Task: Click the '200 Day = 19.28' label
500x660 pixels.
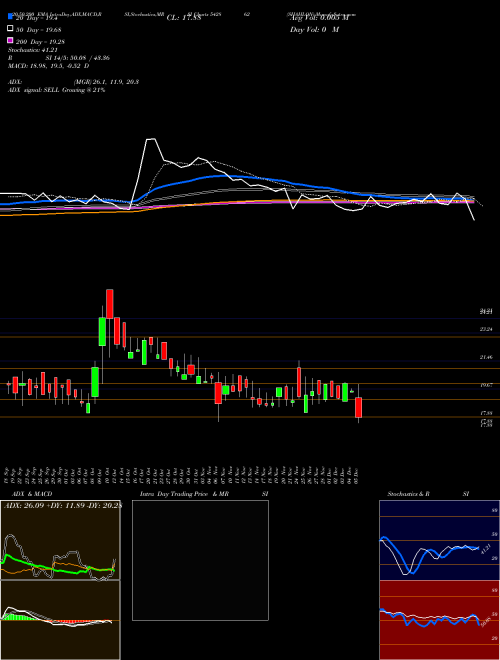Action: [40, 42]
